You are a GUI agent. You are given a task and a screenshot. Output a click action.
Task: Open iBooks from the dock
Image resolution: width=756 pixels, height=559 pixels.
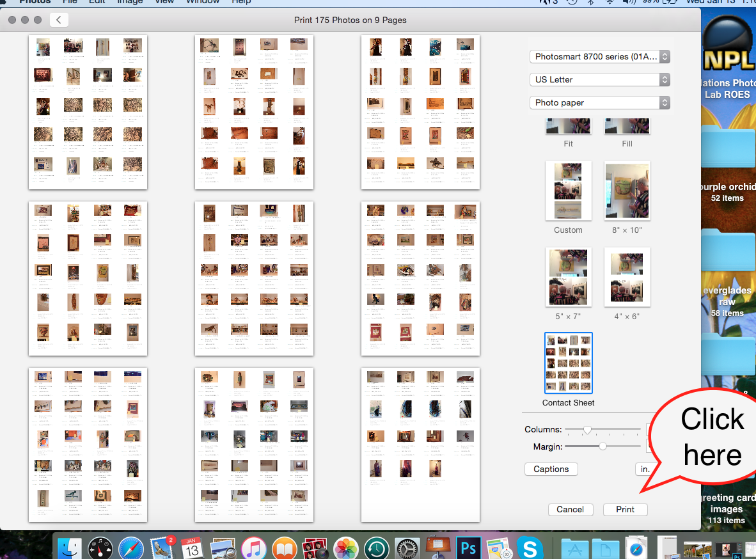pos(285,548)
